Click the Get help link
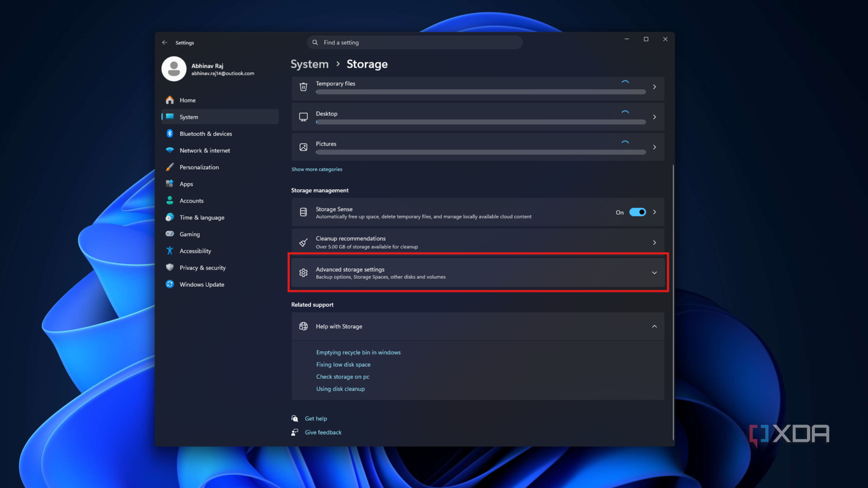Image resolution: width=868 pixels, height=488 pixels. (x=316, y=418)
